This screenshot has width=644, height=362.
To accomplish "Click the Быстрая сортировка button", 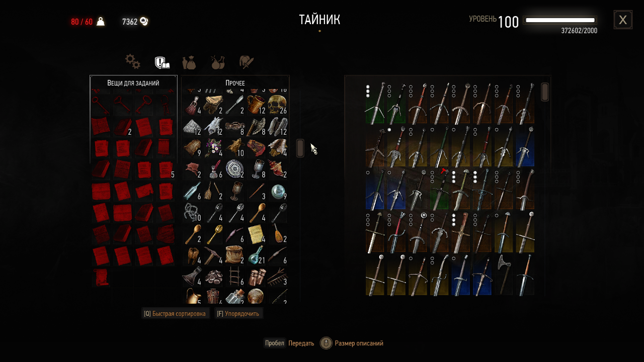I will coord(175,314).
